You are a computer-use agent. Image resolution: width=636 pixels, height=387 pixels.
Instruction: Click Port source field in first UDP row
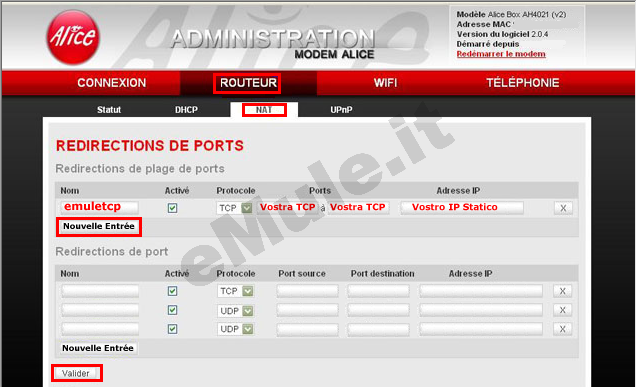(307, 310)
